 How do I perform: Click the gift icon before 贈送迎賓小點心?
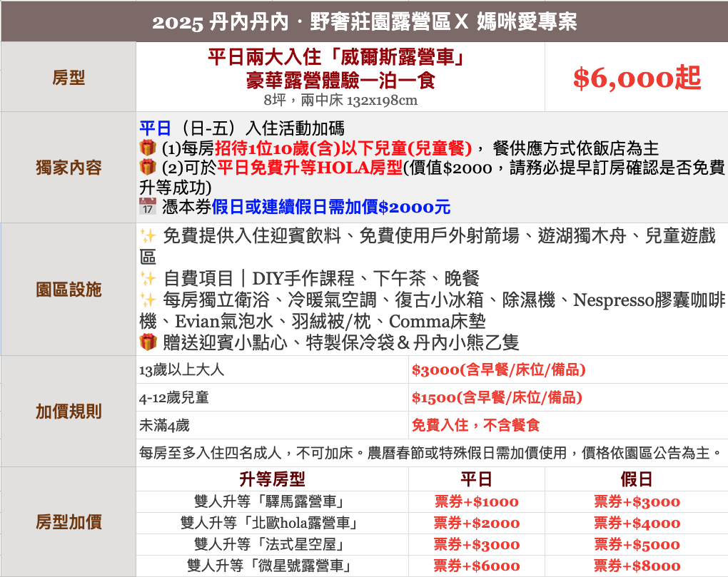[x=148, y=342]
